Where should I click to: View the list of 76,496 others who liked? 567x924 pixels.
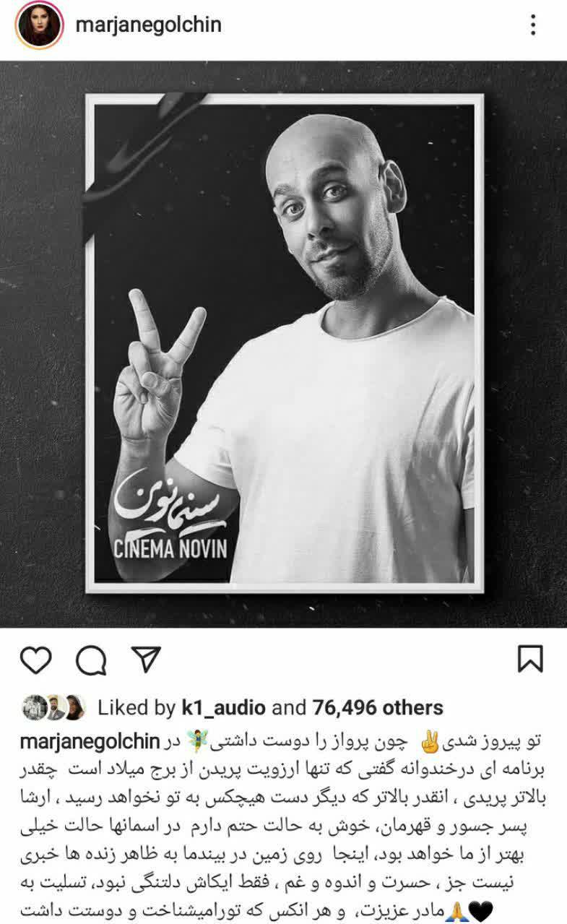point(378,707)
